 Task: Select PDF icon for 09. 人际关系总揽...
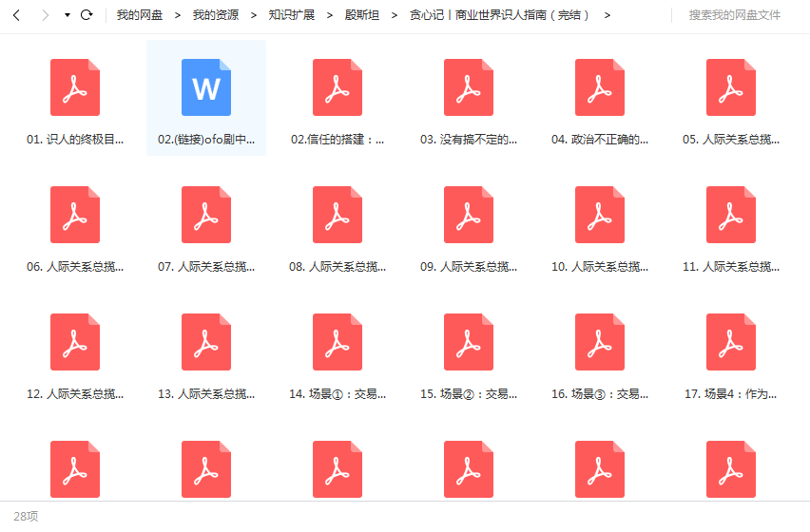469,215
